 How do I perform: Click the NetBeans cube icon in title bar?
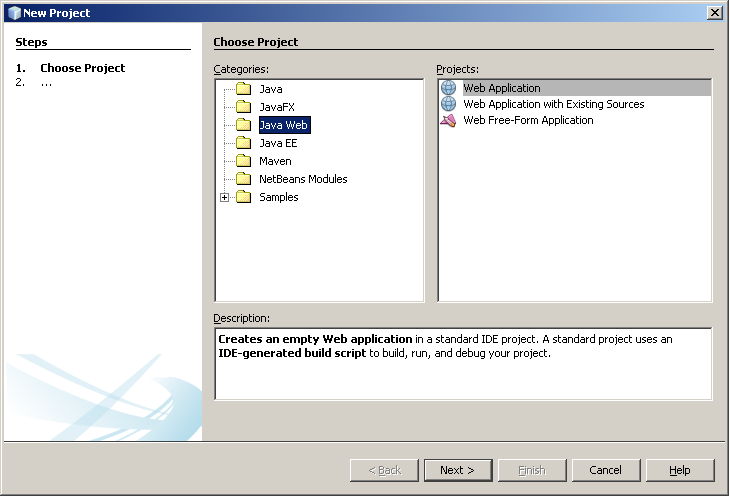point(13,13)
